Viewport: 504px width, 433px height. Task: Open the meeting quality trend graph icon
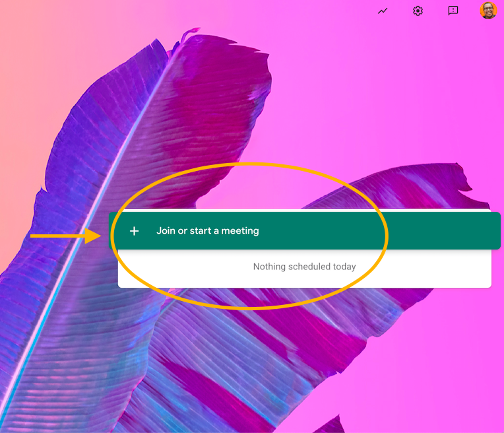click(383, 11)
